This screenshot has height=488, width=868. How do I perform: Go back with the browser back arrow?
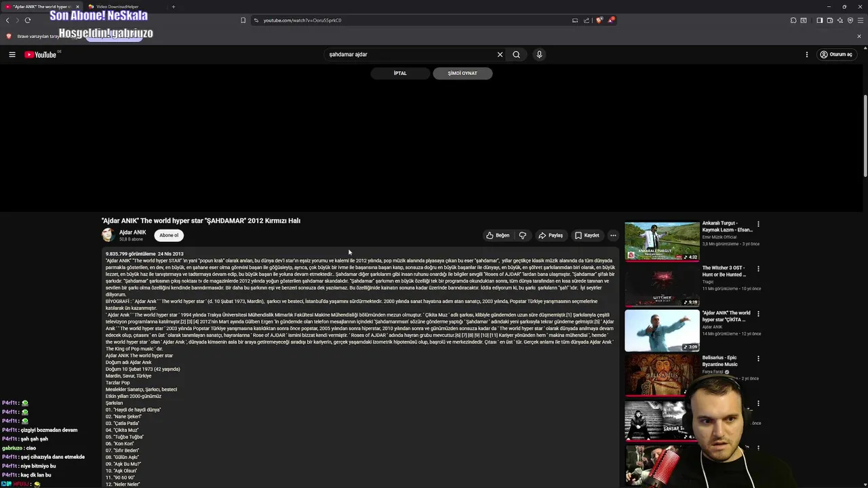[x=7, y=20]
